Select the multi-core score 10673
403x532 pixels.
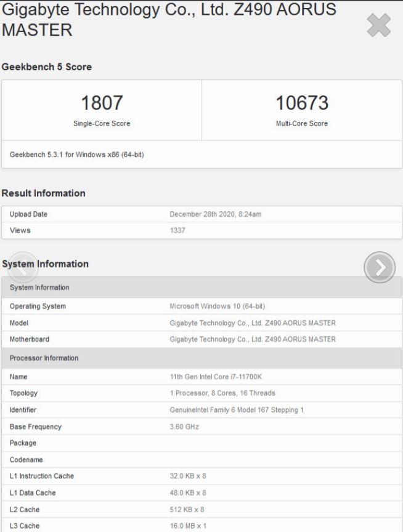click(x=302, y=103)
